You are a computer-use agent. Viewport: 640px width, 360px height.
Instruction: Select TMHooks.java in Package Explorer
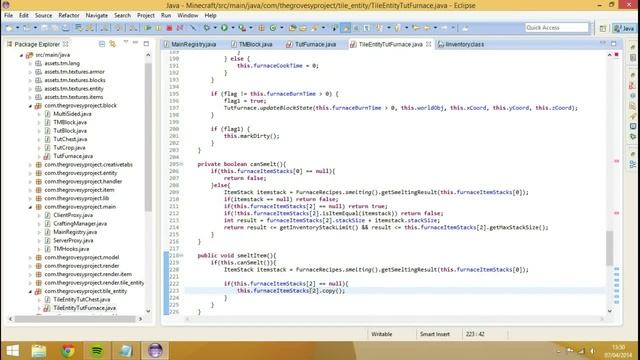[x=71, y=249]
